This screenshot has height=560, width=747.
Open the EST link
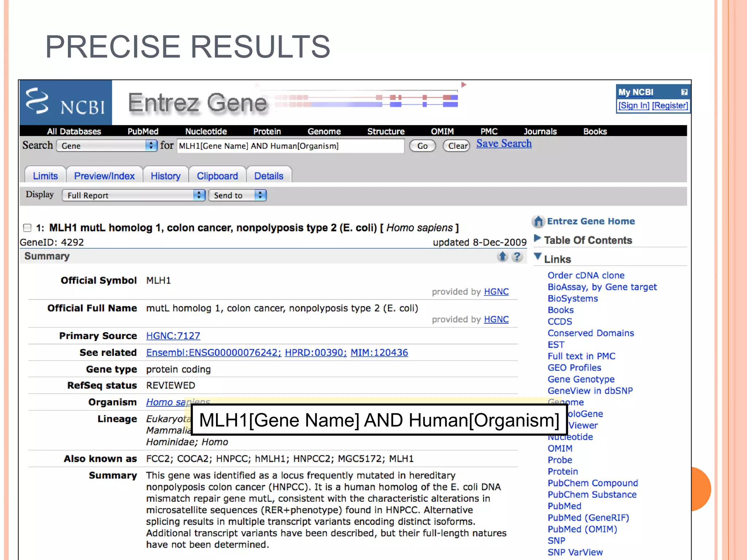[x=556, y=345]
